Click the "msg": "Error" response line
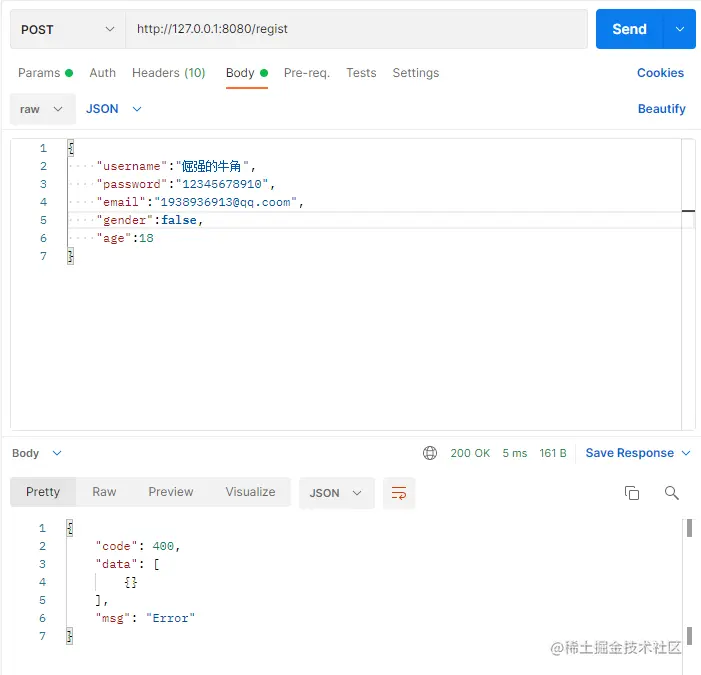701x675 pixels. 145,618
